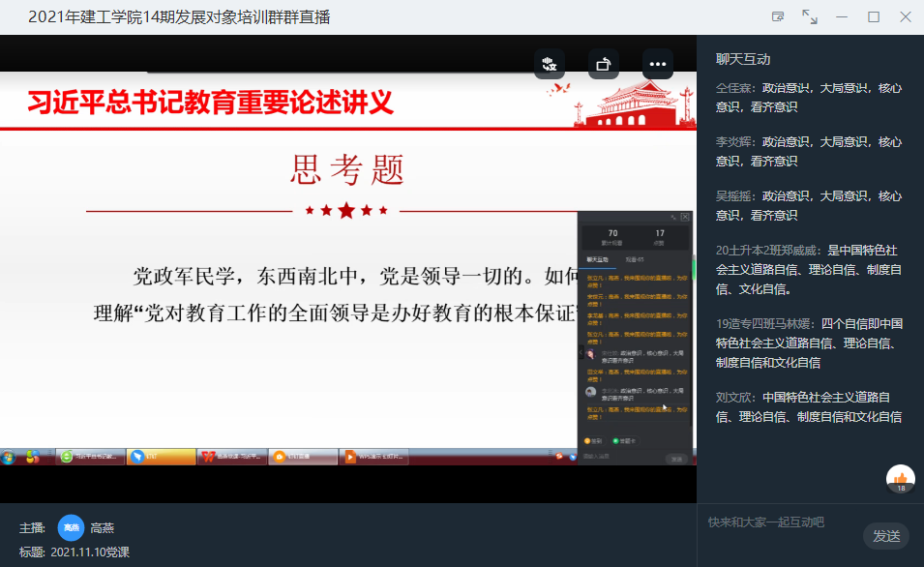Switch to the 观看 viewers tab in embedded panel

pos(632,259)
